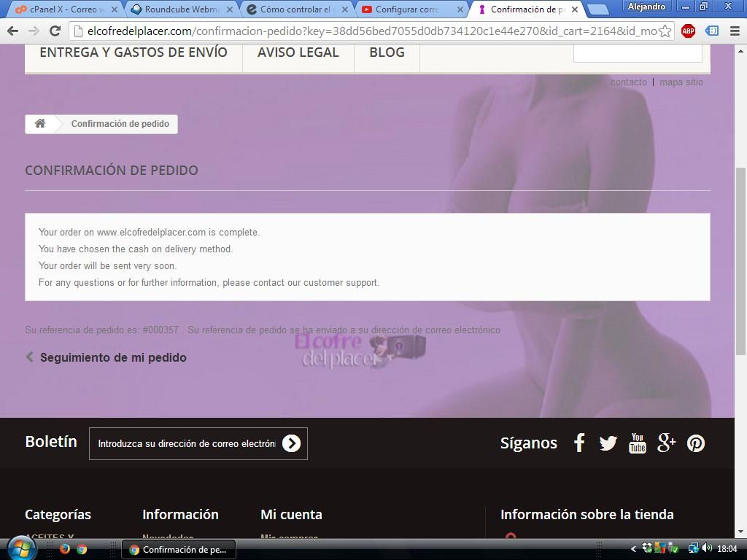Select the Confirmación de pe... taskbar window button
Viewport: 747px width, 560px height.
pos(179,549)
